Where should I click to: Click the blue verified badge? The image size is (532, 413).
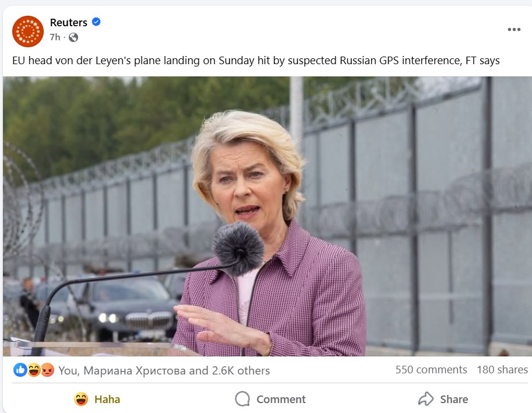pos(97,22)
